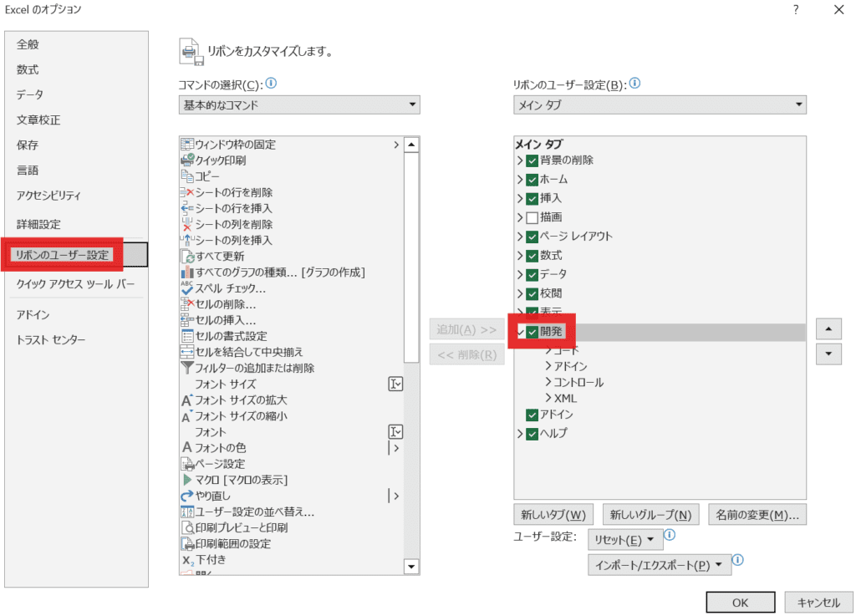This screenshot has height=616, width=856.
Task: Select the クイック印刷 printer icon
Action: click(x=187, y=160)
